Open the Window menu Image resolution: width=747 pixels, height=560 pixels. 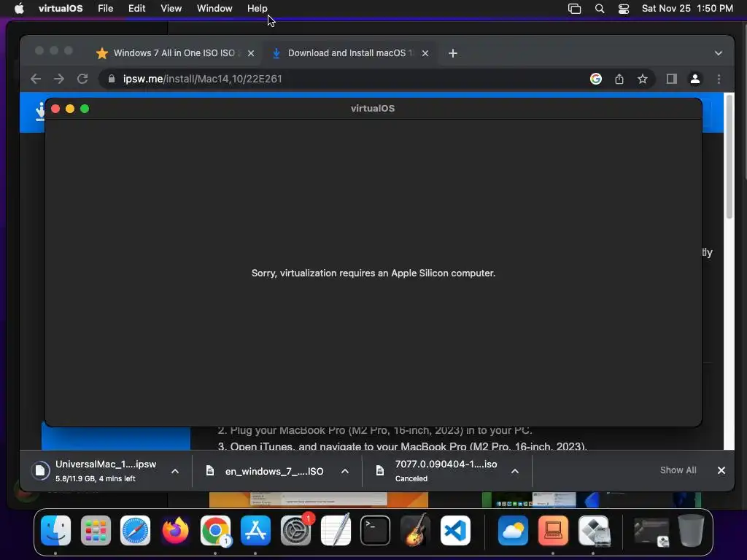click(214, 8)
